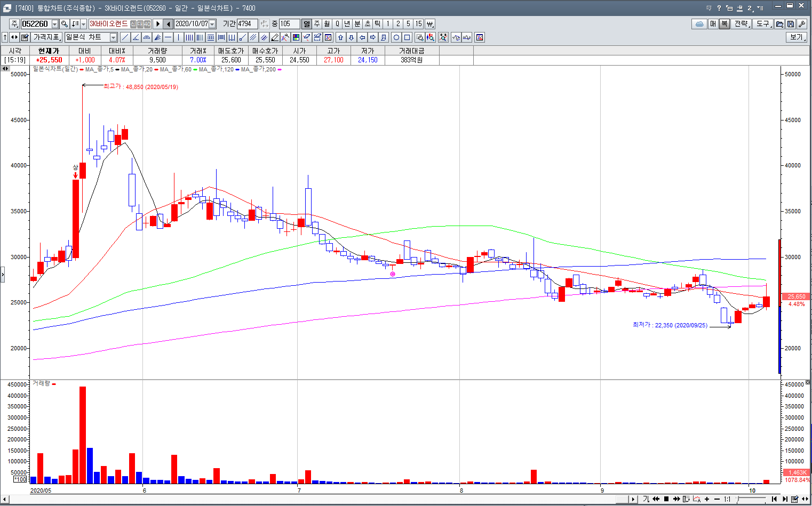This screenshot has width=812, height=506.
Task: Open the stock code 052260 dropdown
Action: [55, 24]
